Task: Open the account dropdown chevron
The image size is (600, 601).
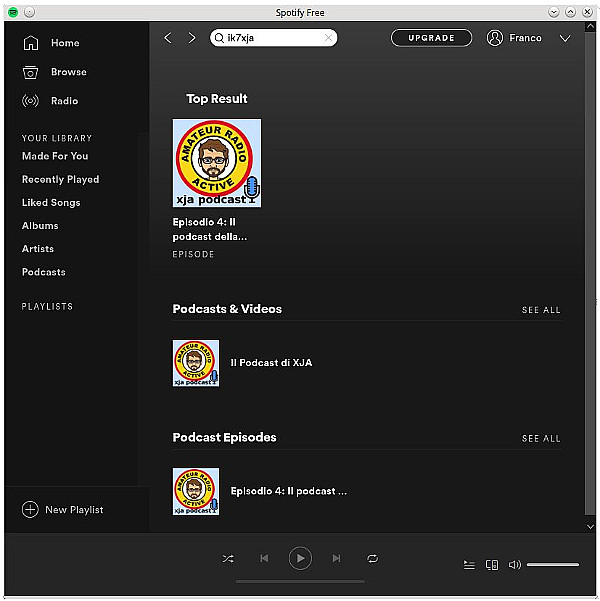Action: pos(565,38)
